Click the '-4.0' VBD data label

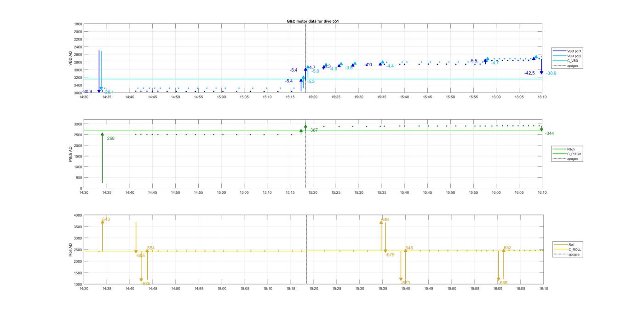[368, 65]
